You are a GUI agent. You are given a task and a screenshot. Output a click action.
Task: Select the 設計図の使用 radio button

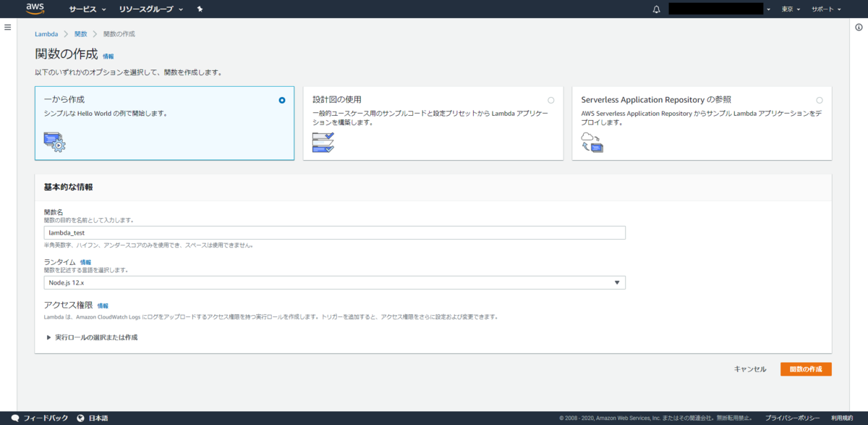[x=551, y=100]
